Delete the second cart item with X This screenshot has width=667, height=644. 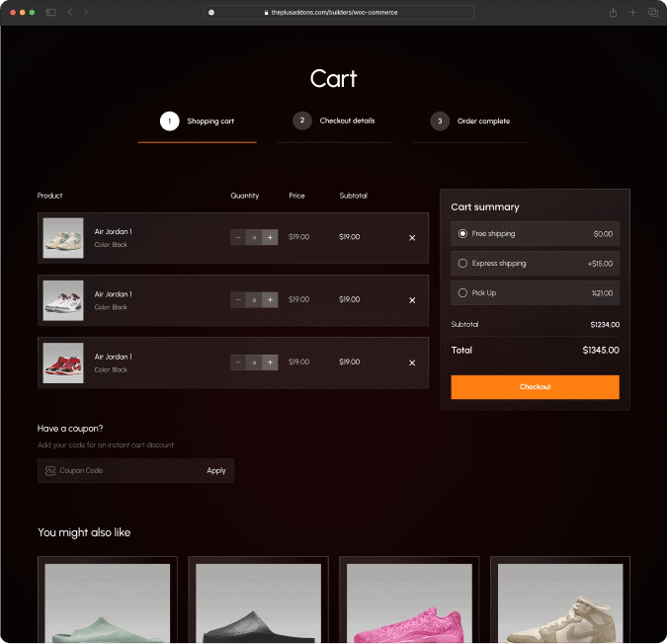pos(412,300)
